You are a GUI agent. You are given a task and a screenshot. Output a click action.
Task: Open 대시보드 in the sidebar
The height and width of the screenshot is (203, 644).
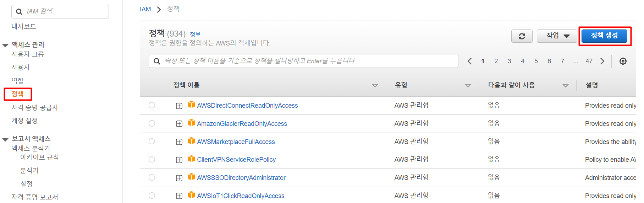tap(24, 26)
